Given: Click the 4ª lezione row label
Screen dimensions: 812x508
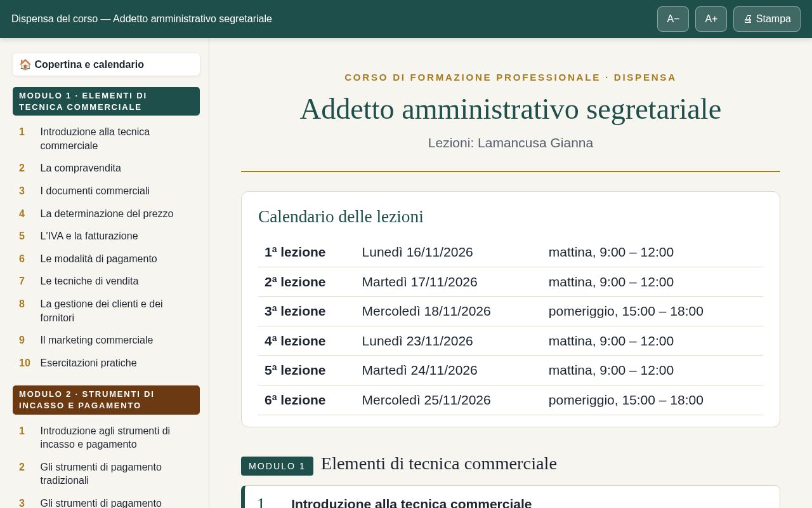Looking at the screenshot, I should tap(295, 341).
